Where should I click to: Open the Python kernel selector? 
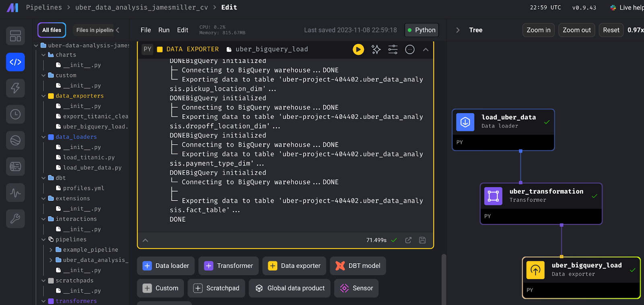[421, 30]
